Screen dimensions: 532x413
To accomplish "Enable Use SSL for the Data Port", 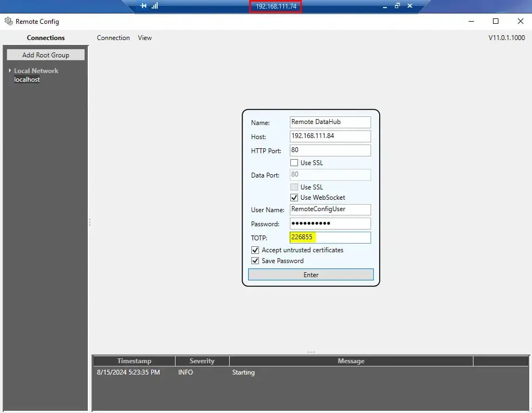I will pyautogui.click(x=294, y=187).
